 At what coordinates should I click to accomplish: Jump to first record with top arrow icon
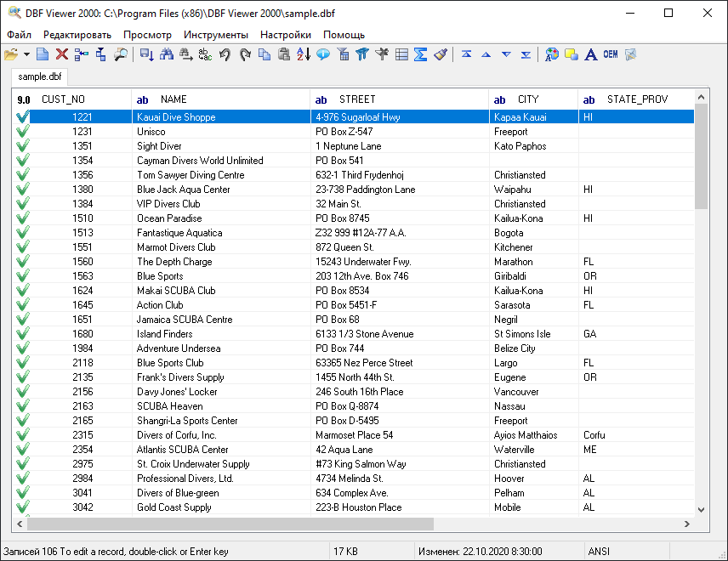click(x=466, y=54)
